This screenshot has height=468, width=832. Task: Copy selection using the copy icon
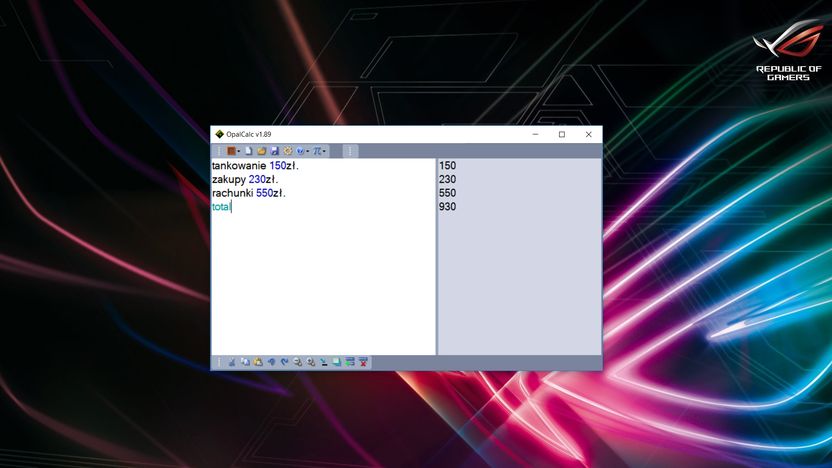point(245,362)
